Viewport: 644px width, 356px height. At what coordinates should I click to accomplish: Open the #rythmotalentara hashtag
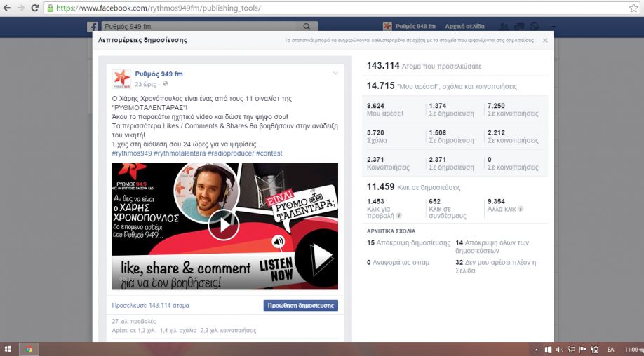coord(180,153)
